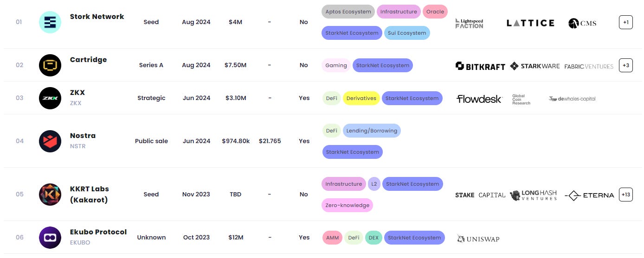Open the Eterna investor logo
The image size is (644, 258).
point(589,195)
